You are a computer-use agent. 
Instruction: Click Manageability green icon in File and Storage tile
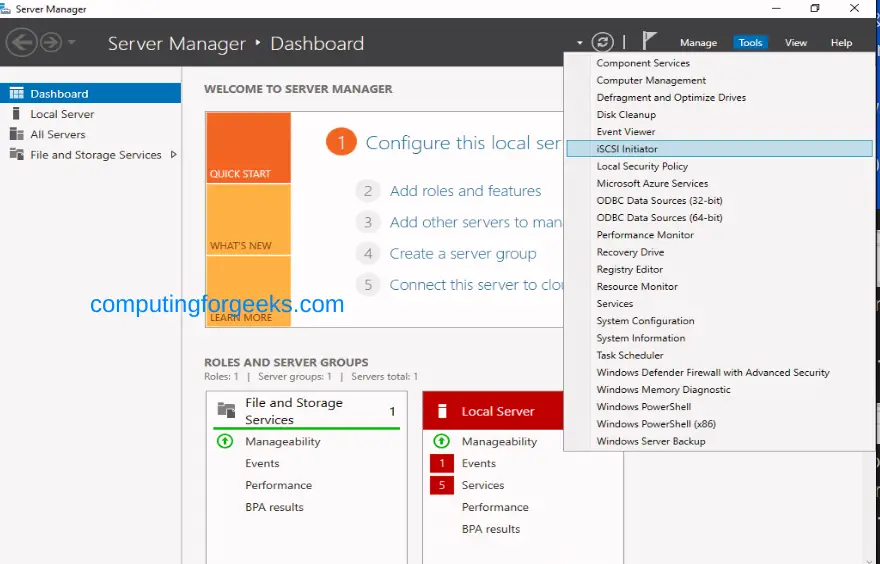[x=224, y=441]
